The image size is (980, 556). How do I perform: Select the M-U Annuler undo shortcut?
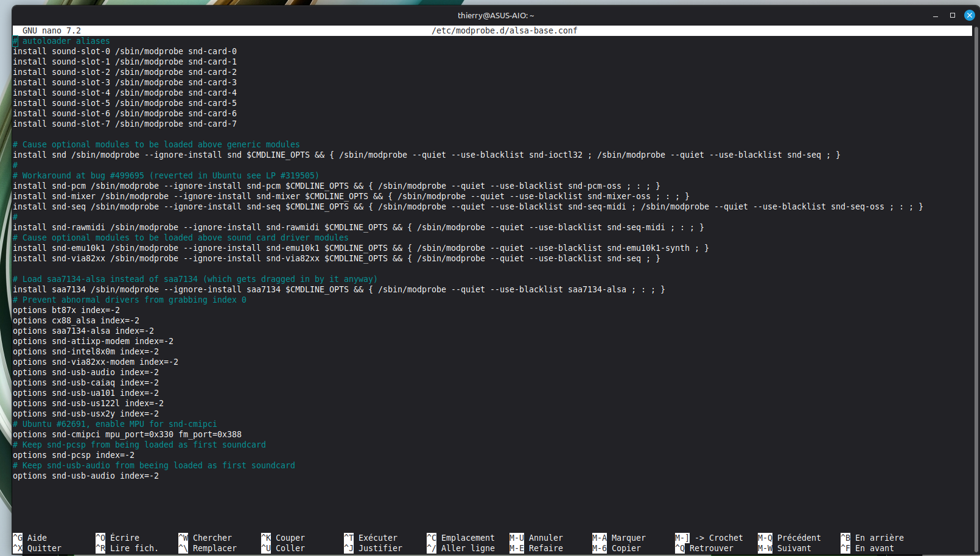539,538
